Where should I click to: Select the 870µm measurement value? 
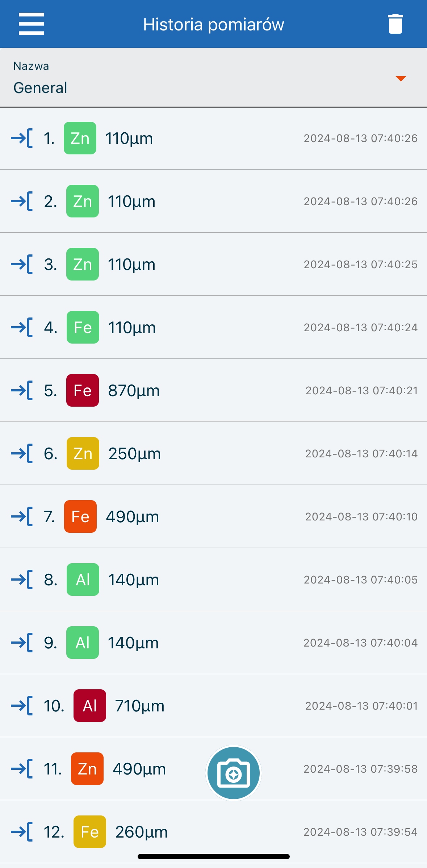tap(134, 391)
